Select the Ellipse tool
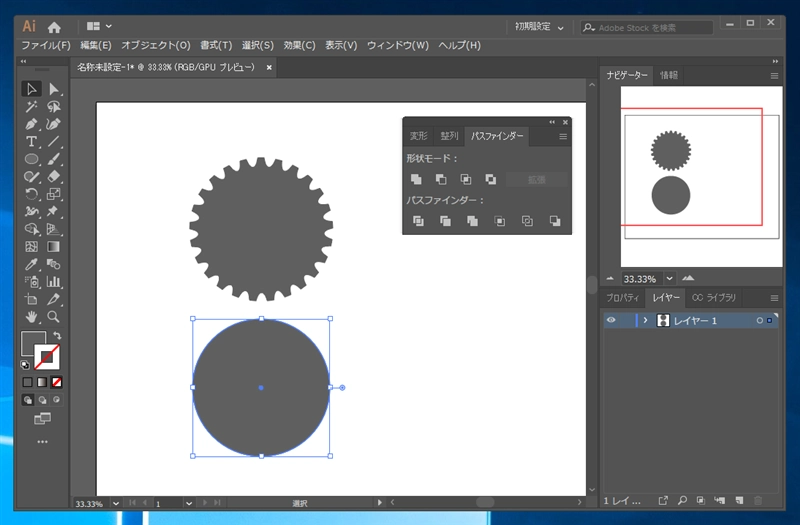Image resolution: width=800 pixels, height=525 pixels. tap(32, 159)
